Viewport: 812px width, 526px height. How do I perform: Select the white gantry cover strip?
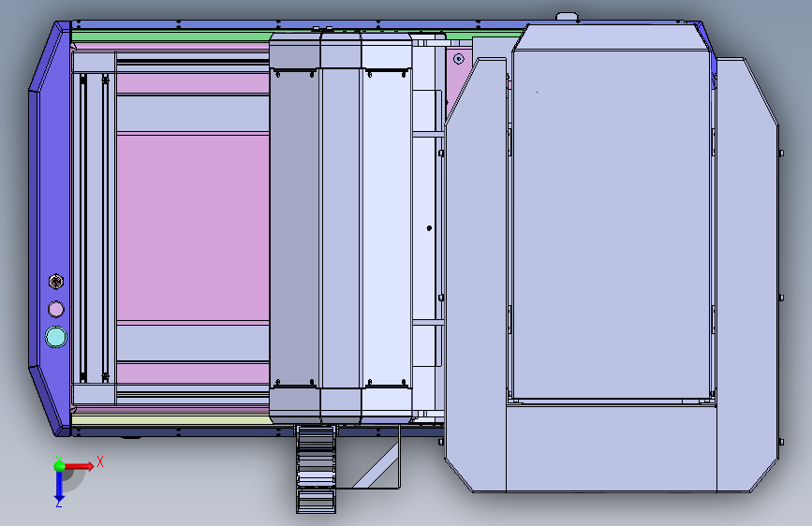(386, 227)
